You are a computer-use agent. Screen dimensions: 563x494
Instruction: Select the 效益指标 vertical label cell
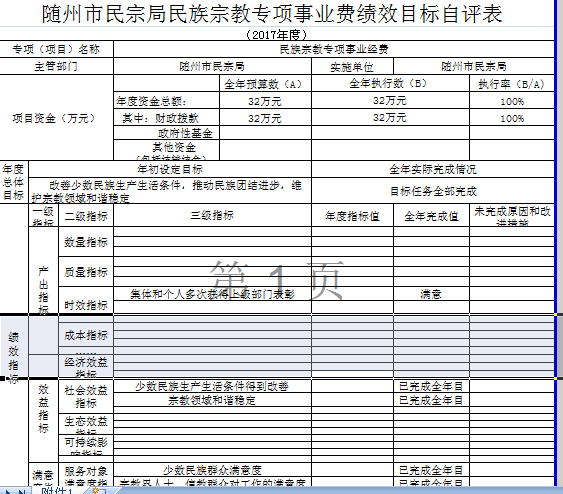pos(43,409)
